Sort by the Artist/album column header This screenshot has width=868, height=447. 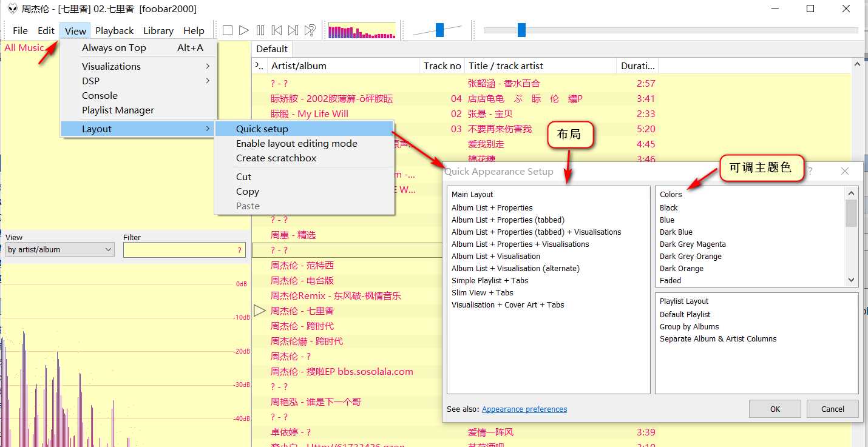click(x=343, y=66)
